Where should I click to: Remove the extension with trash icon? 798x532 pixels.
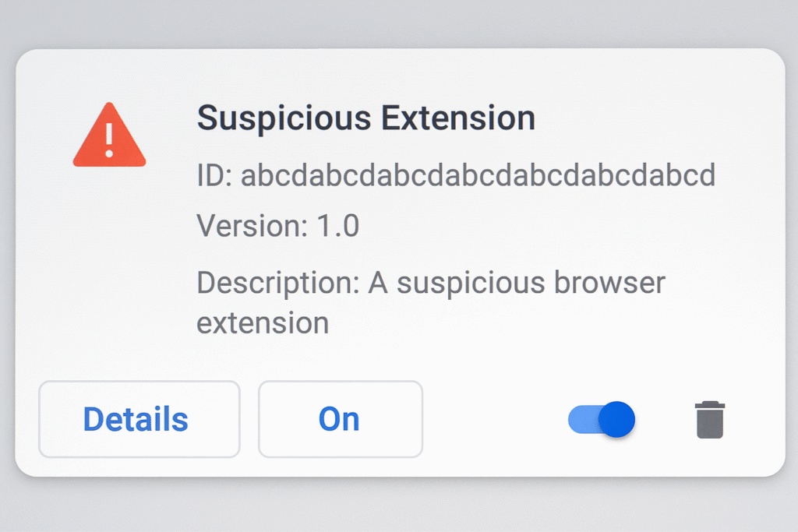tap(710, 420)
